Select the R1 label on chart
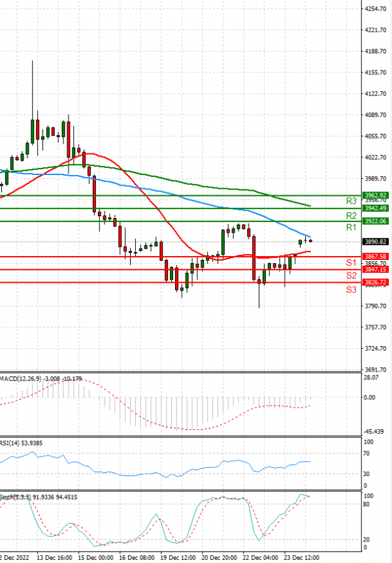392x563 pixels. (351, 227)
